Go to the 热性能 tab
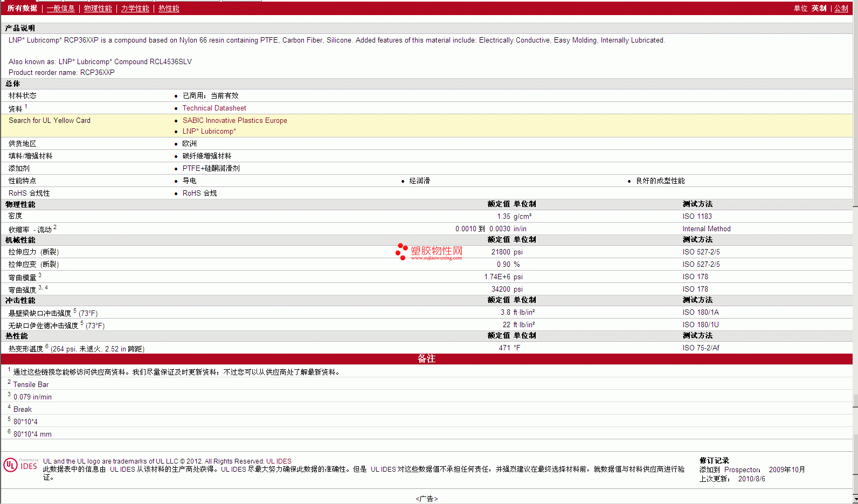858x504 pixels. tap(169, 9)
